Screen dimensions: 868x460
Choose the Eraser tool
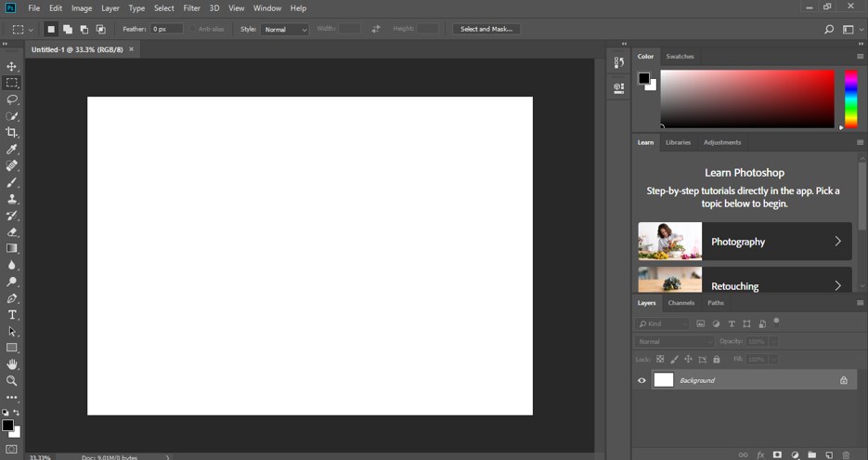[12, 232]
